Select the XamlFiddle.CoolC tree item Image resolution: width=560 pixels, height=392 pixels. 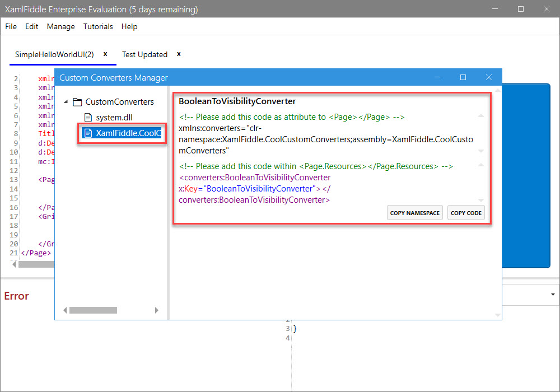coord(122,133)
